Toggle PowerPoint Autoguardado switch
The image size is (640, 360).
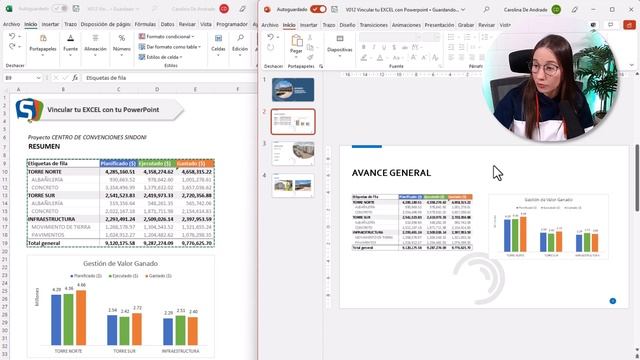pyautogui.click(x=318, y=9)
